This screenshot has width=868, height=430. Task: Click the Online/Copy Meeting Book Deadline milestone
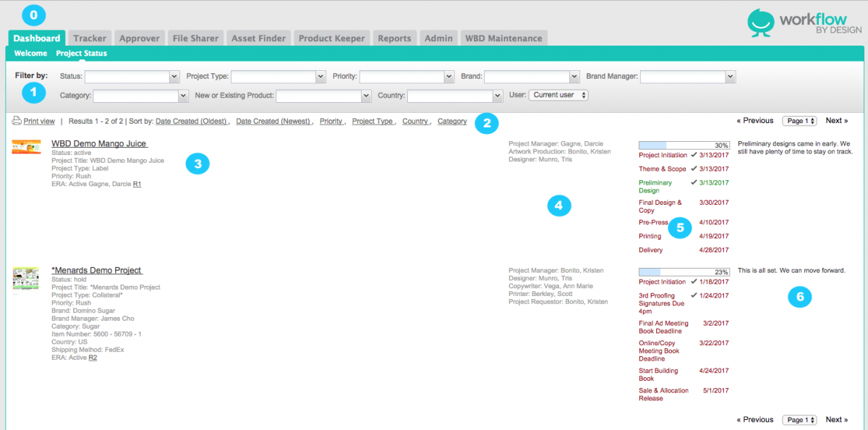[x=659, y=350]
